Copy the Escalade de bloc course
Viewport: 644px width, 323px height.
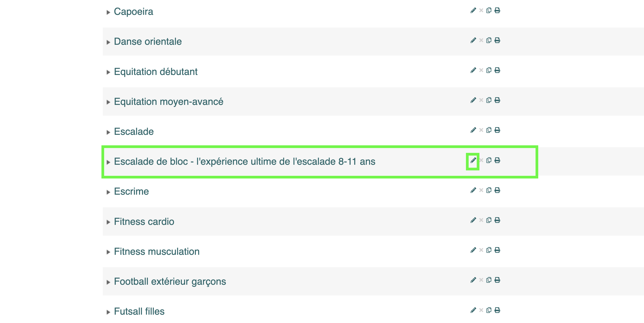coord(489,160)
